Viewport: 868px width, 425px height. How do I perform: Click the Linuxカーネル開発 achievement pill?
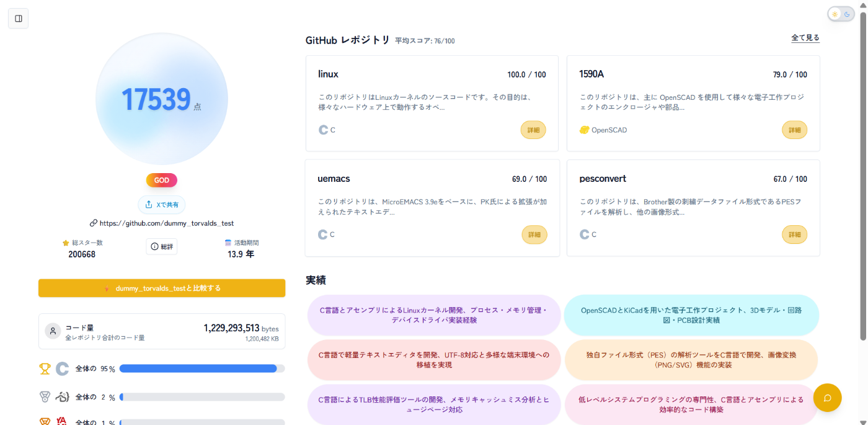pyautogui.click(x=434, y=315)
